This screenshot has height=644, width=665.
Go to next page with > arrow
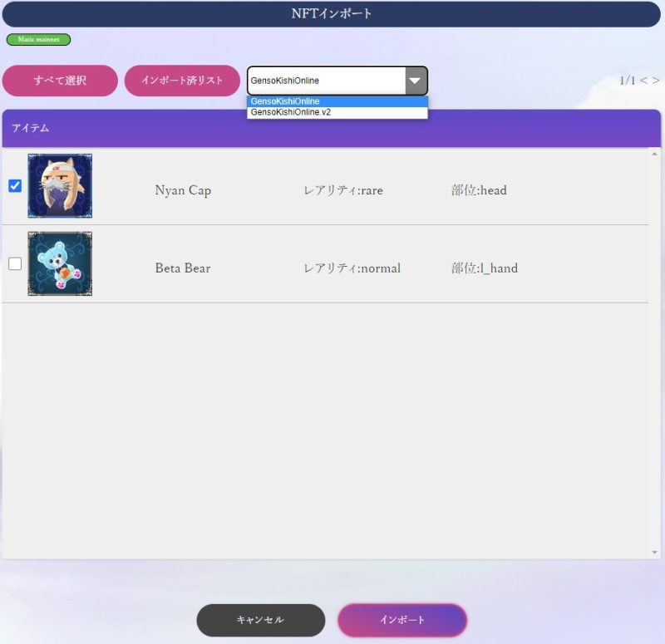click(656, 80)
